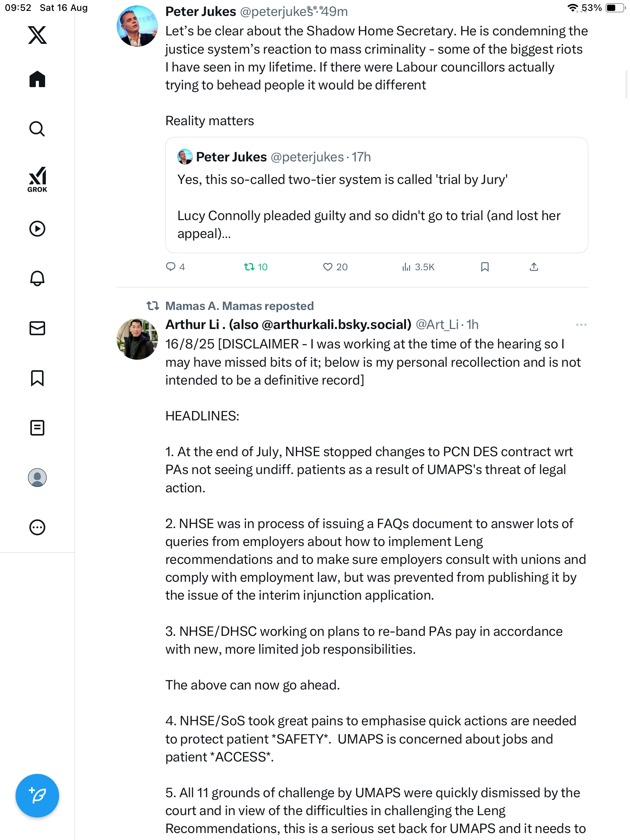
Task: Open the Search magnifier icon
Action: click(x=37, y=129)
